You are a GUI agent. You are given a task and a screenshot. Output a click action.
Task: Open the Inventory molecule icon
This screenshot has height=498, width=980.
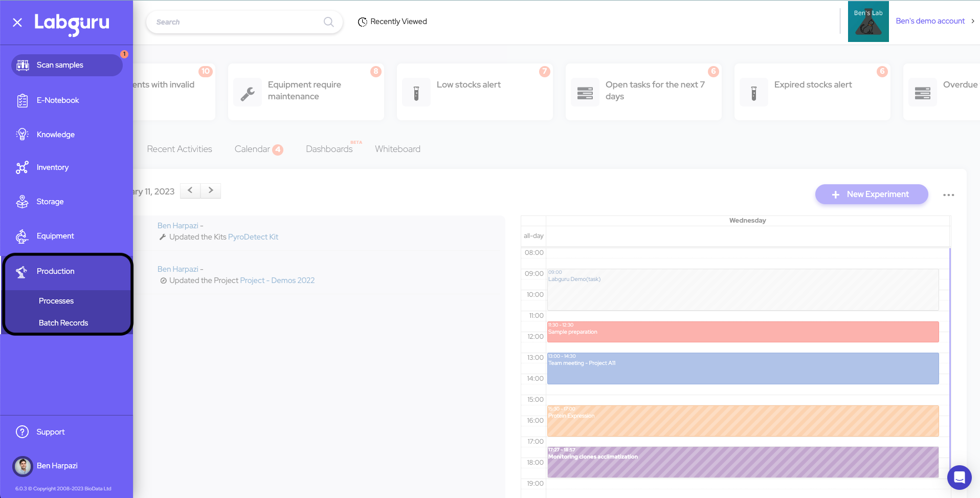click(23, 168)
